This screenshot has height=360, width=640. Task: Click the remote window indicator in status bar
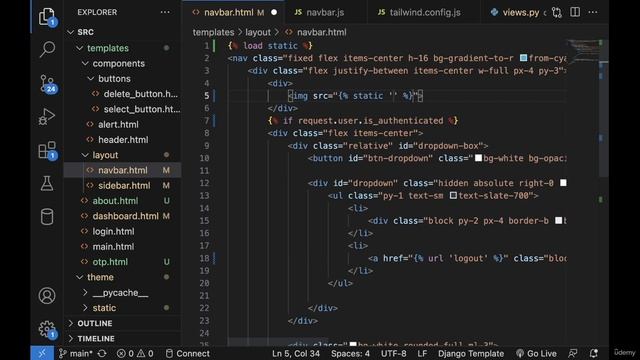[x=42, y=353]
